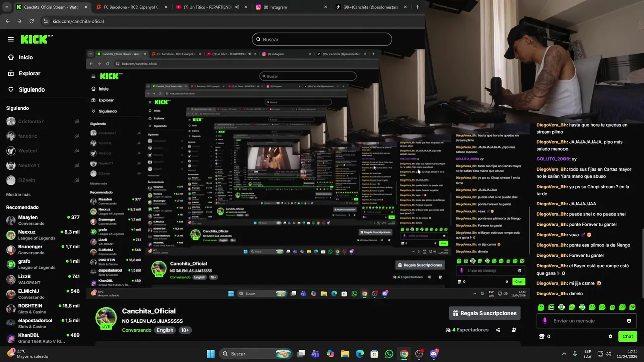Viewport: 644px width, 362px height.
Task: Expand hidden system tray icons chevron
Action: [563, 354]
